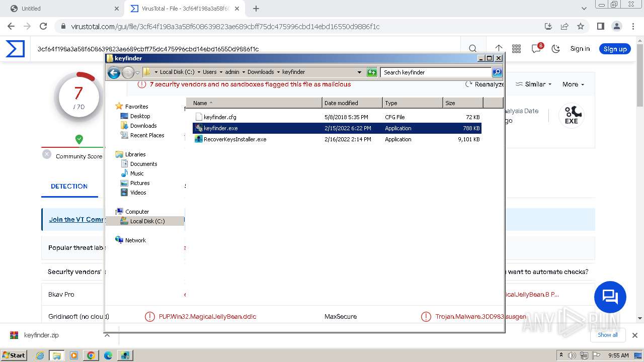Open address bar history dropdown arrow
The height and width of the screenshot is (362, 644).
pyautogui.click(x=359, y=72)
